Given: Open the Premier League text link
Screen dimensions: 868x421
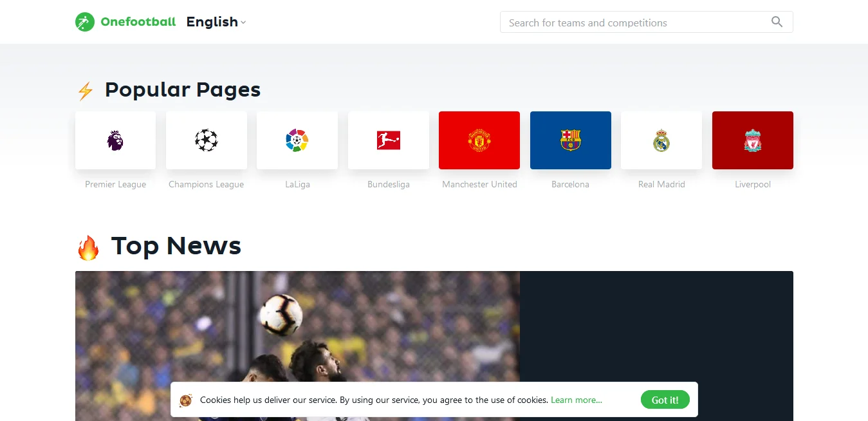Looking at the screenshot, I should (115, 184).
